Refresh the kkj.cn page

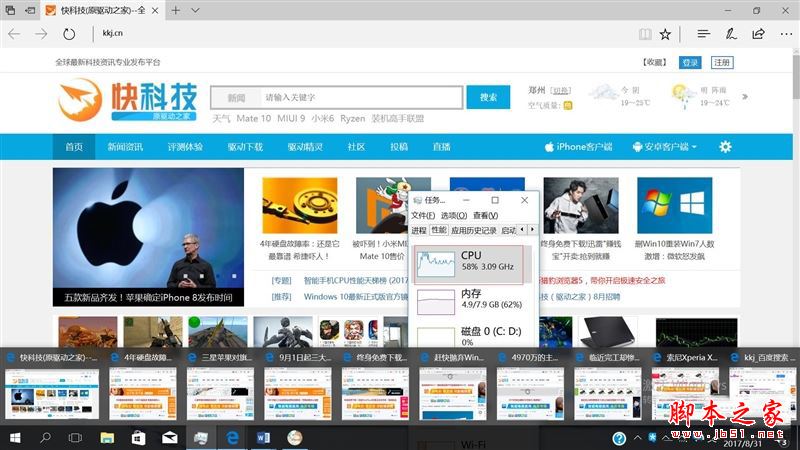point(69,34)
